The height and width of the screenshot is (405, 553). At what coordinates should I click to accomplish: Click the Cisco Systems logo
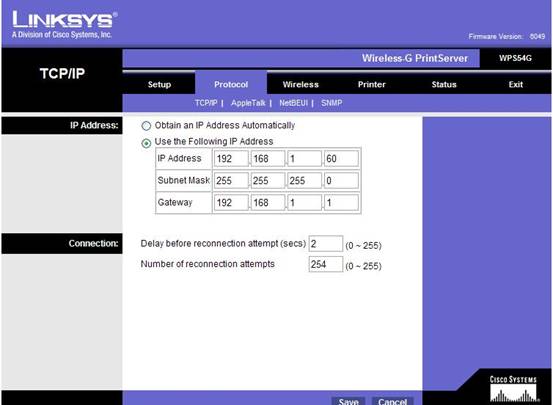coord(513,389)
